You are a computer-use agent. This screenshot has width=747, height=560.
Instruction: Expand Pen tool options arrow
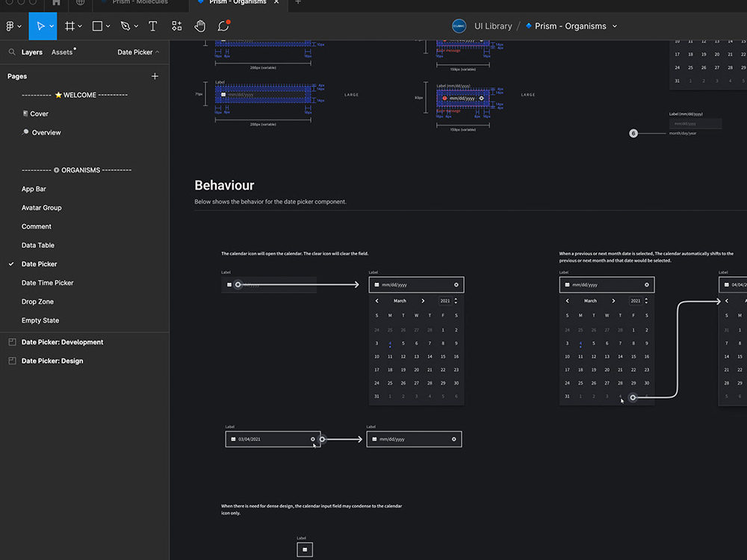(x=136, y=27)
